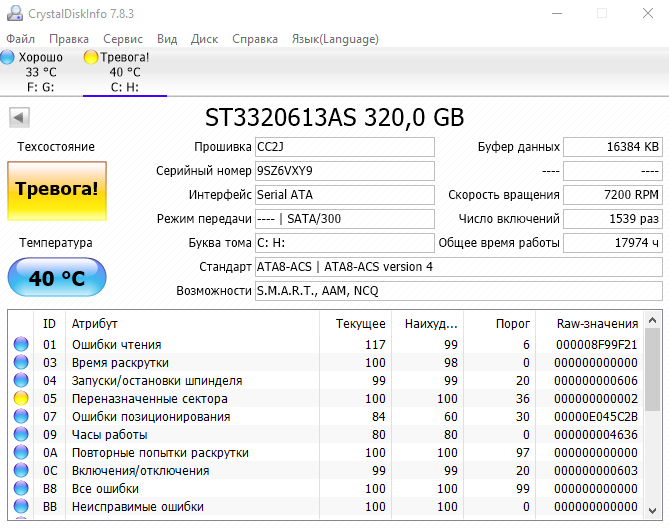Viewport: 669px width, 528px height.
Task: Open the Файл menu
Action: [x=20, y=39]
